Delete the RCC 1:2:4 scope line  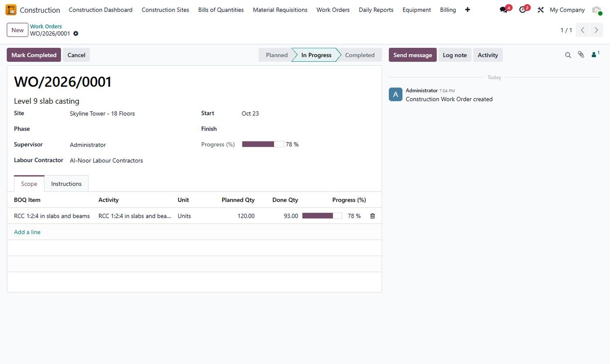click(373, 216)
